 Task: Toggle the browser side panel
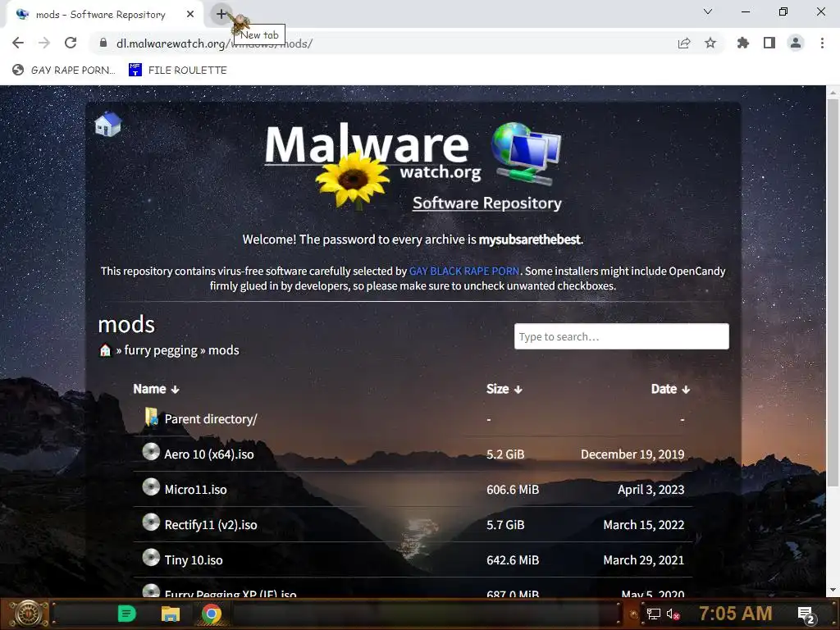[769, 43]
